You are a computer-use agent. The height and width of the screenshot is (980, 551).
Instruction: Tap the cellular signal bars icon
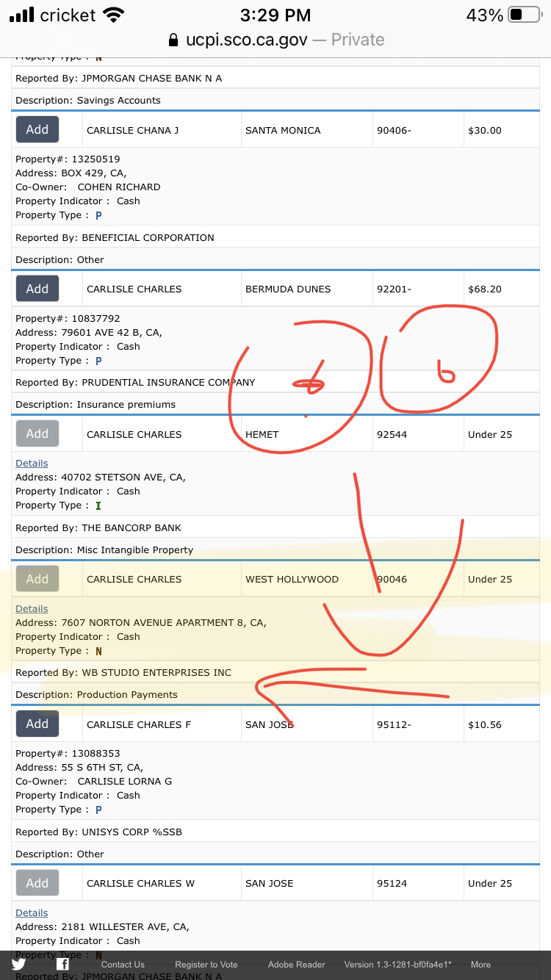21,15
